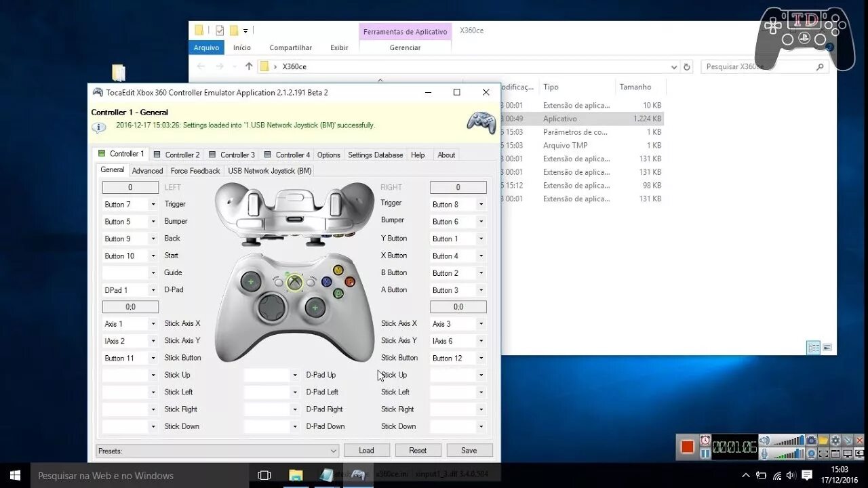Screen dimensions: 868x488
Task: Open the Compartilhar ribbon tab in Explorer
Action: (291, 47)
